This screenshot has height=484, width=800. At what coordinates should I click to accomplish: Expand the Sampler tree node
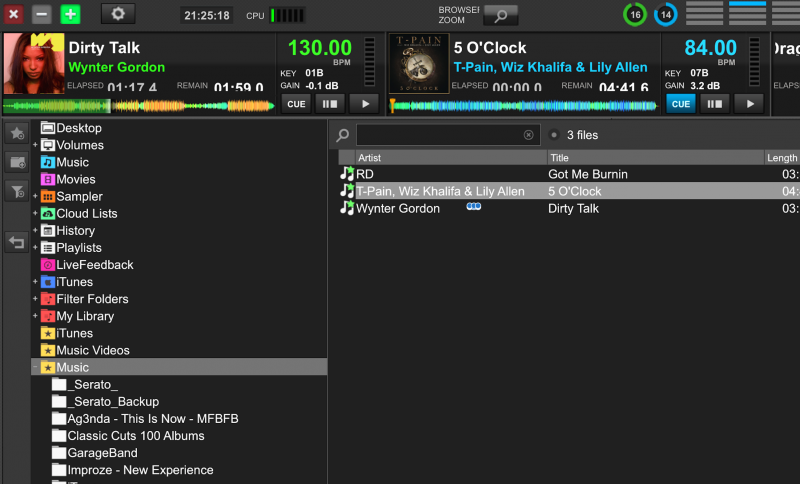click(35, 196)
